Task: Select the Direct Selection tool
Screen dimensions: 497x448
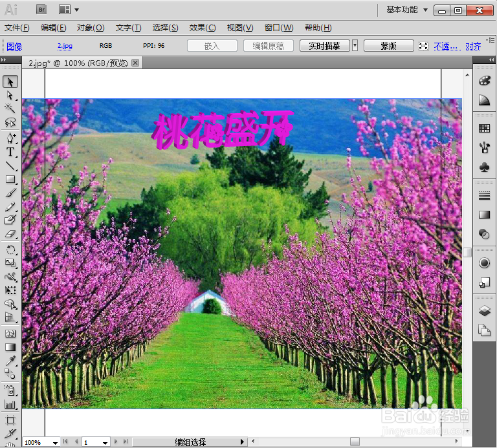Action: pos(10,96)
